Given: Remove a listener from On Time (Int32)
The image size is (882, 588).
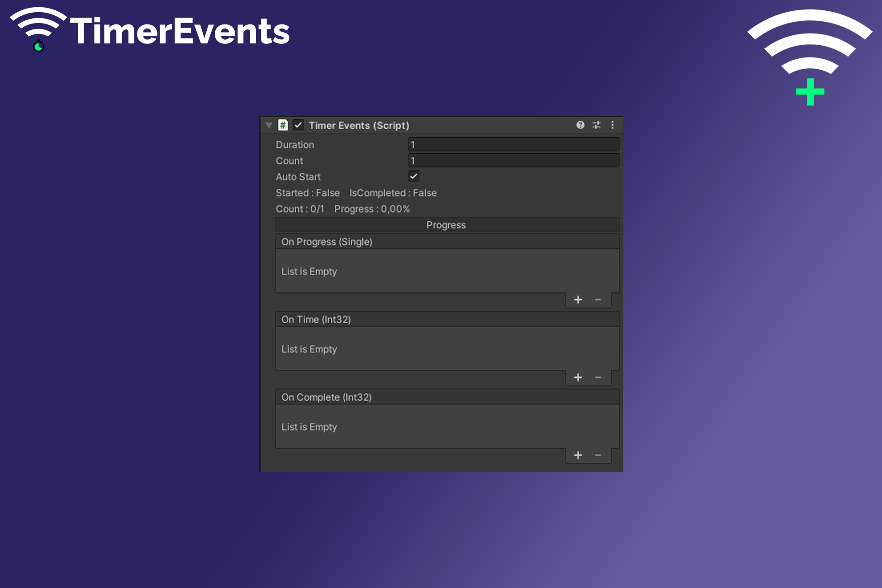Looking at the screenshot, I should coord(598,378).
